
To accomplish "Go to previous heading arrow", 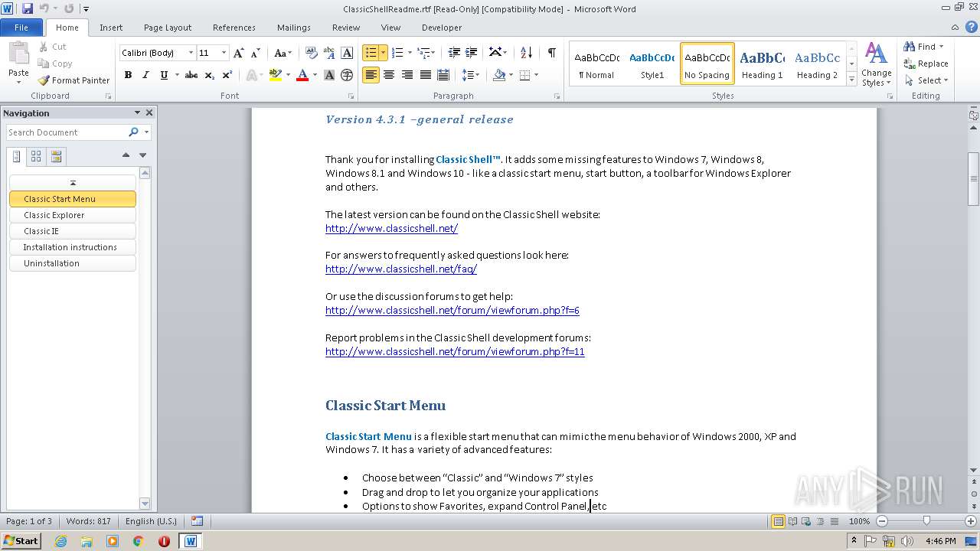I will (126, 155).
